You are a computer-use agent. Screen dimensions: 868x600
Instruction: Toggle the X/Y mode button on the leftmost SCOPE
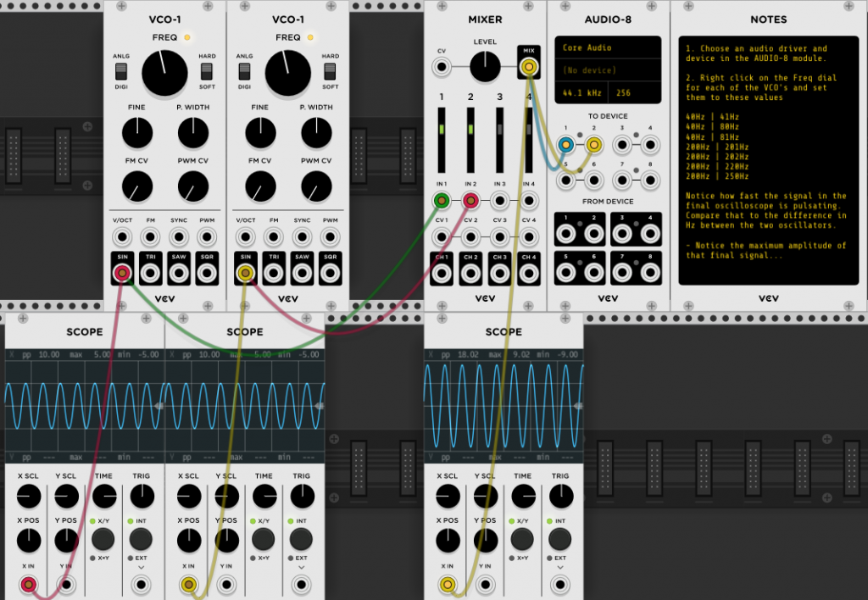tap(103, 539)
